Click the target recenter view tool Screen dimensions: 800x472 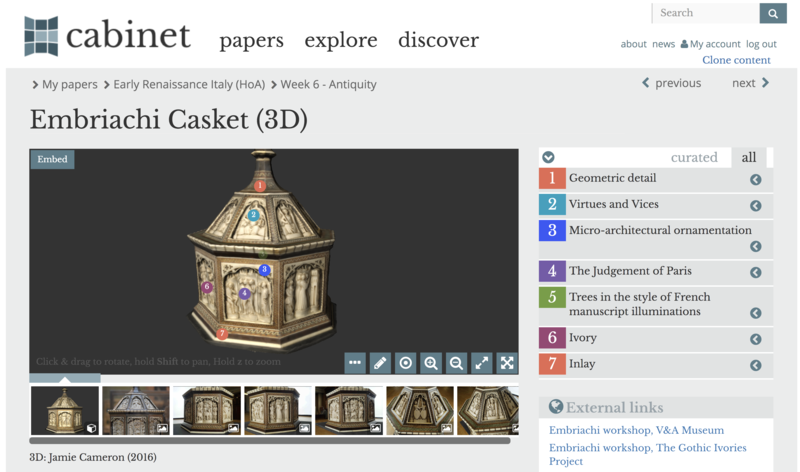click(x=406, y=363)
